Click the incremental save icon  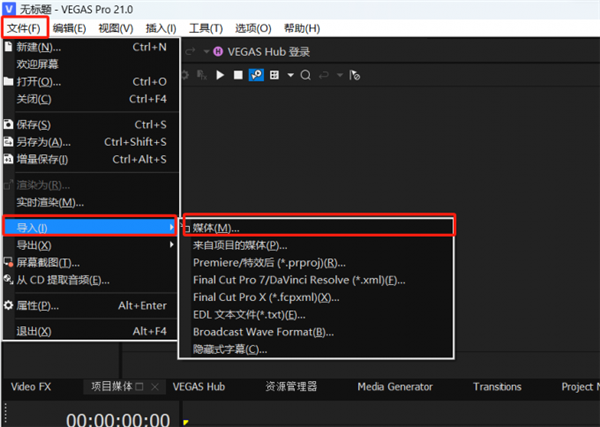pyautogui.click(x=8, y=159)
